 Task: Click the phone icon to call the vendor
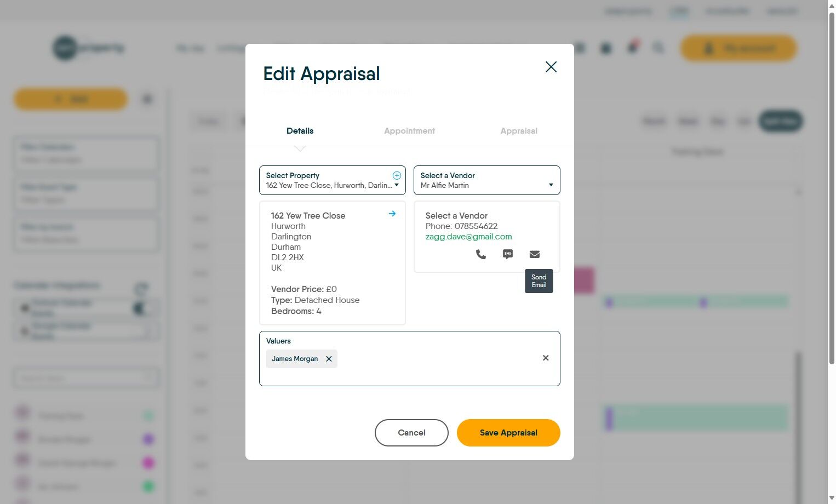(480, 254)
